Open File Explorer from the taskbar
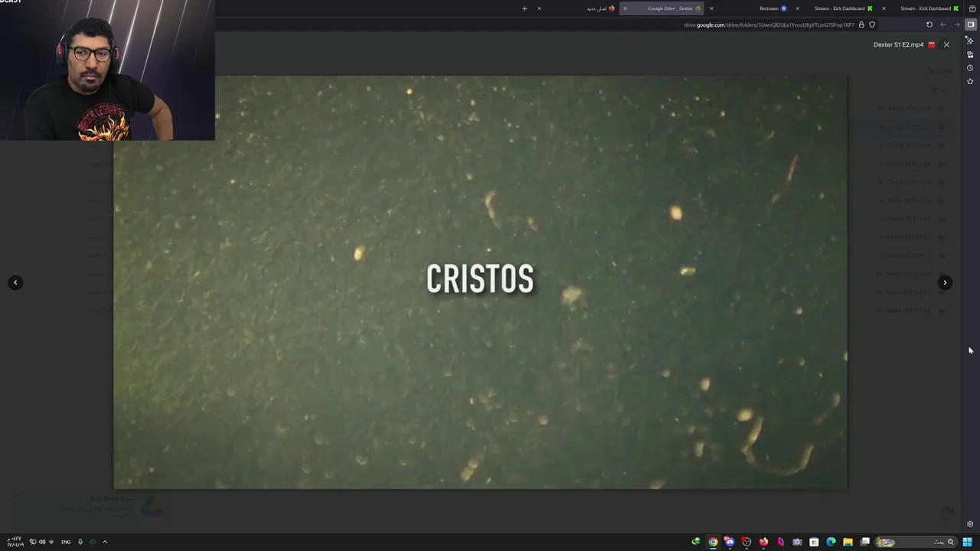This screenshot has height=551, width=980. point(848,542)
